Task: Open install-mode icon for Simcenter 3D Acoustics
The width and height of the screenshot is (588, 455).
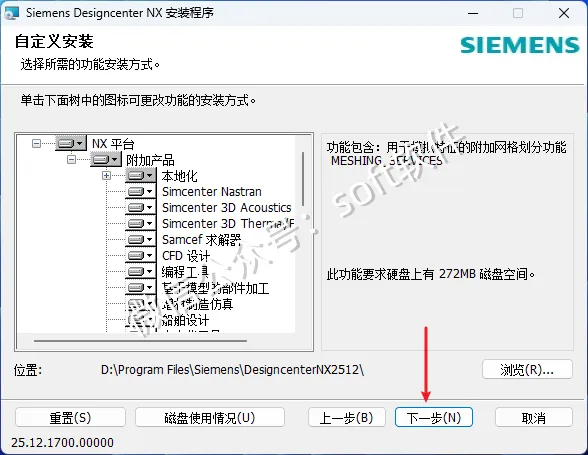Action: pyautogui.click(x=141, y=207)
